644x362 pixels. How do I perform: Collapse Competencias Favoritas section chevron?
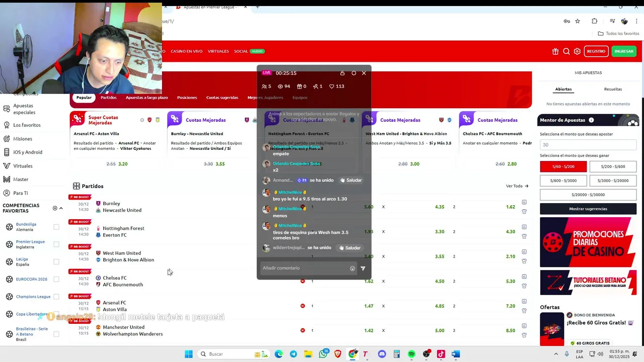61,208
